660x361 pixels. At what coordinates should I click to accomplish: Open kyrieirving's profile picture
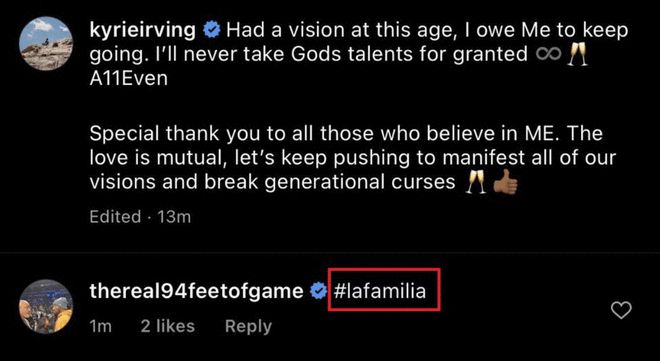46,43
